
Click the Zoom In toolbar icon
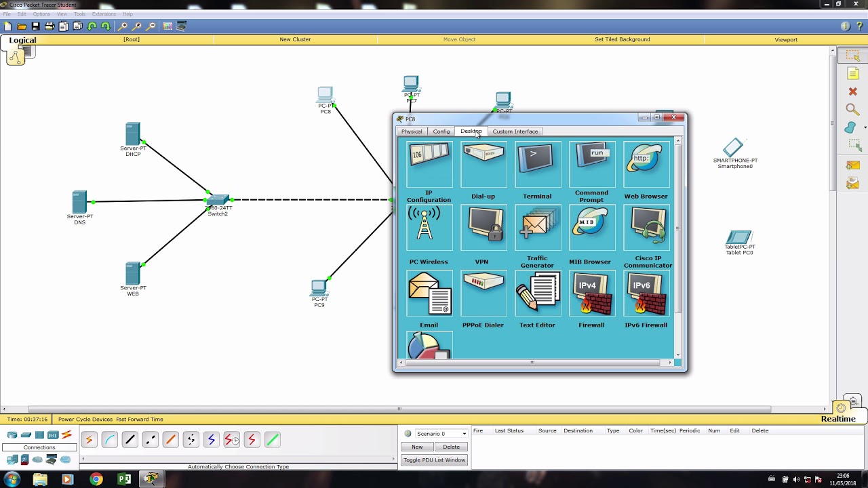pos(123,26)
